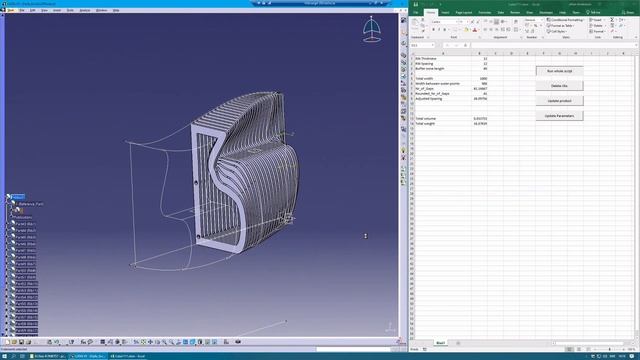The width and height of the screenshot is (640, 360).
Task: Click Normal View icon in CATIA toolbar
Action: pos(178,342)
